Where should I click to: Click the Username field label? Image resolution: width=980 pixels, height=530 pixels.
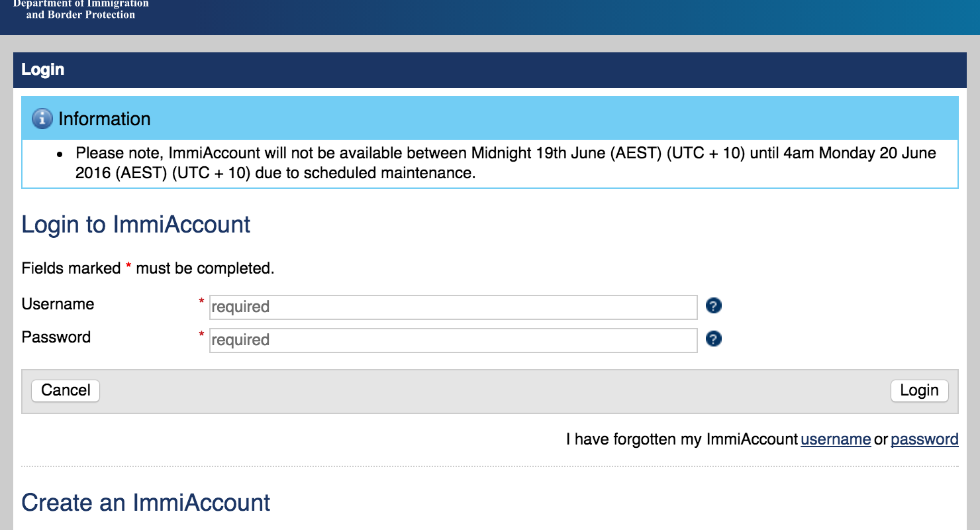58,304
